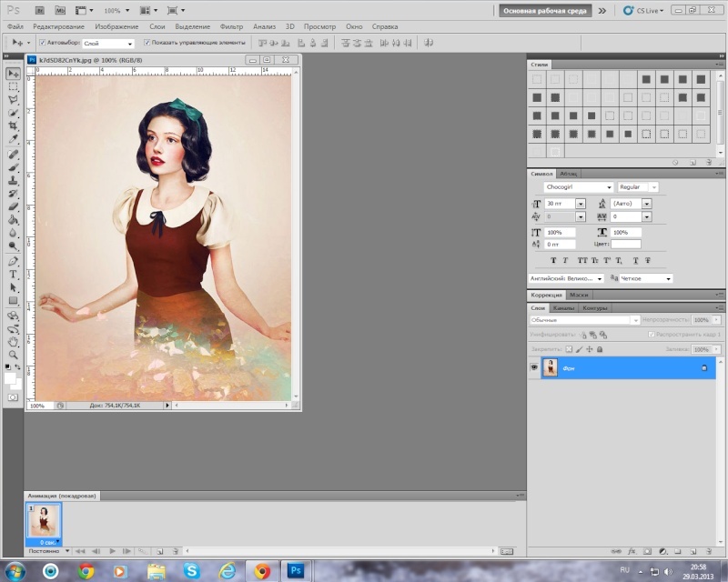Toggle the Auto-select (Автовыбор) checkbox

[x=42, y=43]
